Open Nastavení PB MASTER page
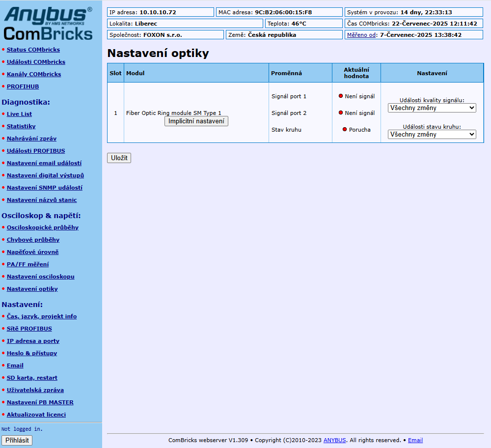 click(x=40, y=402)
